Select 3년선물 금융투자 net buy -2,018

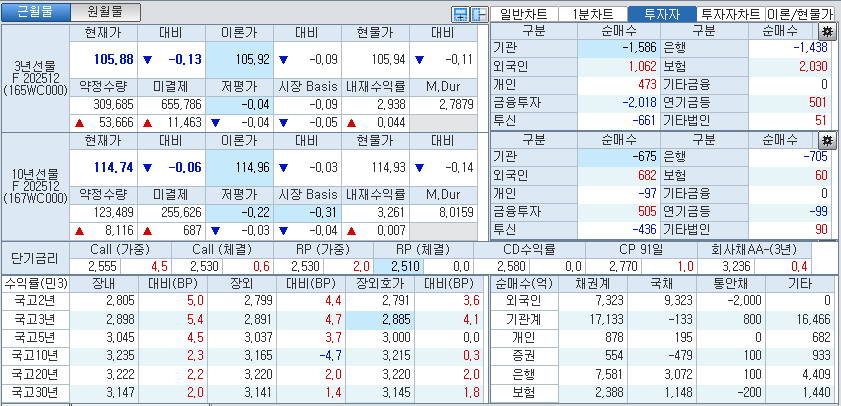point(618,103)
